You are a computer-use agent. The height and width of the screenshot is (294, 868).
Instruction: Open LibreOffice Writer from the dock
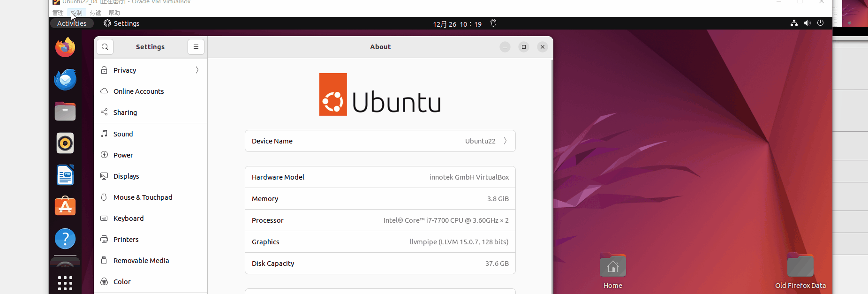(x=65, y=175)
